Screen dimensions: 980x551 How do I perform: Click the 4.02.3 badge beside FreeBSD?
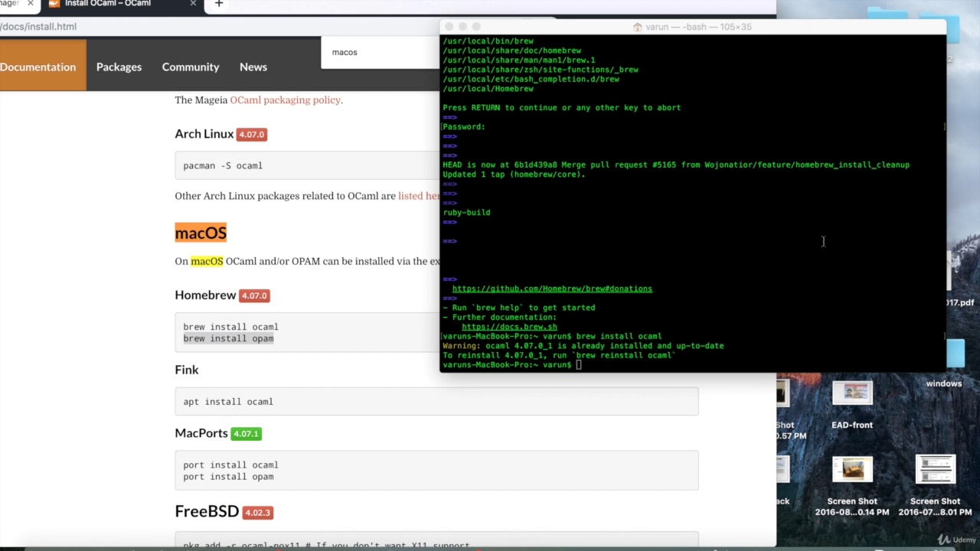point(257,513)
